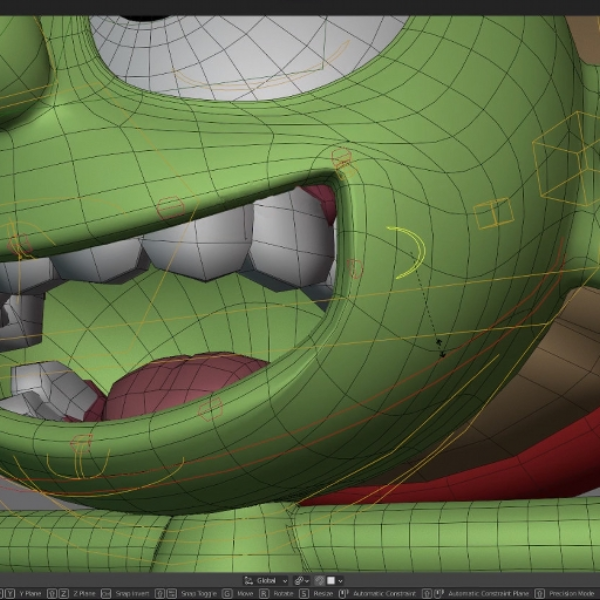
Task: Click the 'Z Plane' status bar text
Action: (84, 594)
